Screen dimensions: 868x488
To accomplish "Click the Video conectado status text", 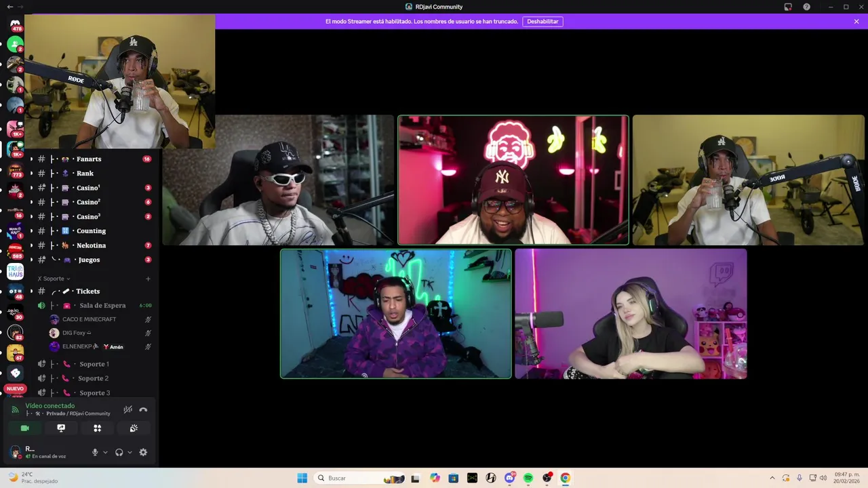I will [x=50, y=406].
